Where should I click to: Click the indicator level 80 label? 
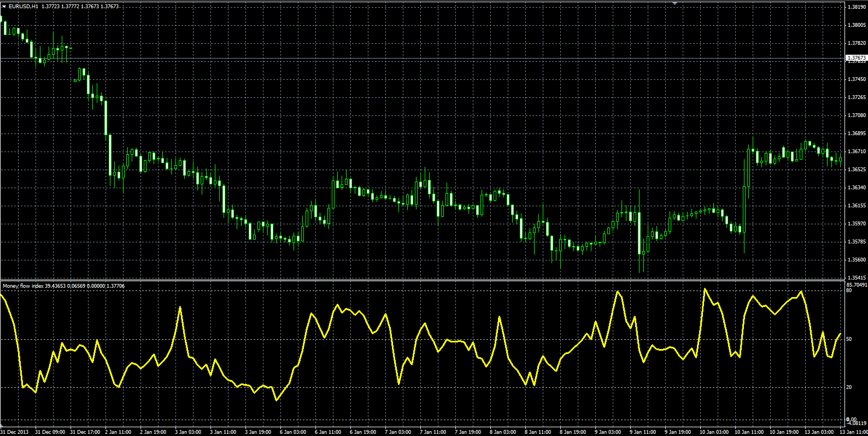pos(849,290)
